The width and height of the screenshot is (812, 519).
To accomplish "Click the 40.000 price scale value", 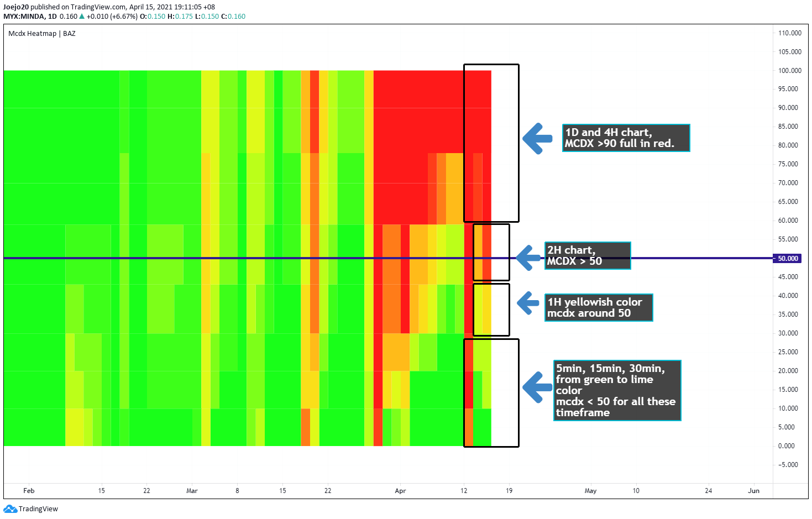I will click(x=788, y=296).
